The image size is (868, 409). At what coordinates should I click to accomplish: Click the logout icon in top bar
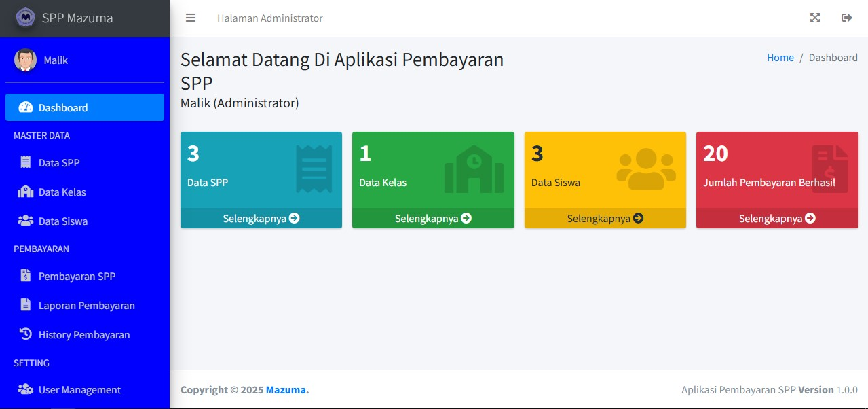pos(846,18)
